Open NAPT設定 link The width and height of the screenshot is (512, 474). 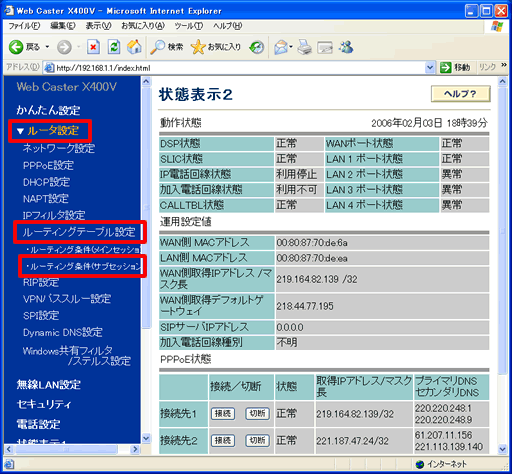click(x=46, y=199)
